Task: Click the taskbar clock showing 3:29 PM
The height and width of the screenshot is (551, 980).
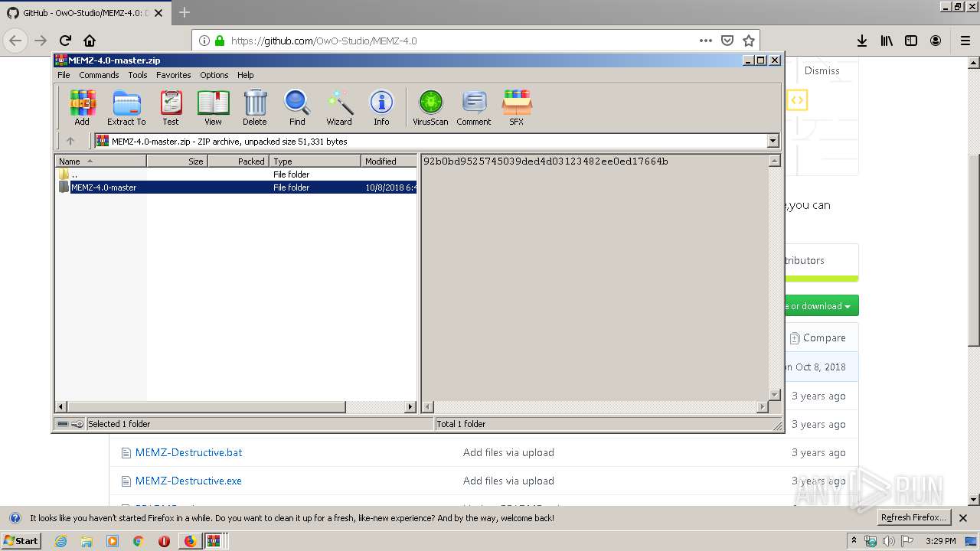Action: (x=940, y=541)
